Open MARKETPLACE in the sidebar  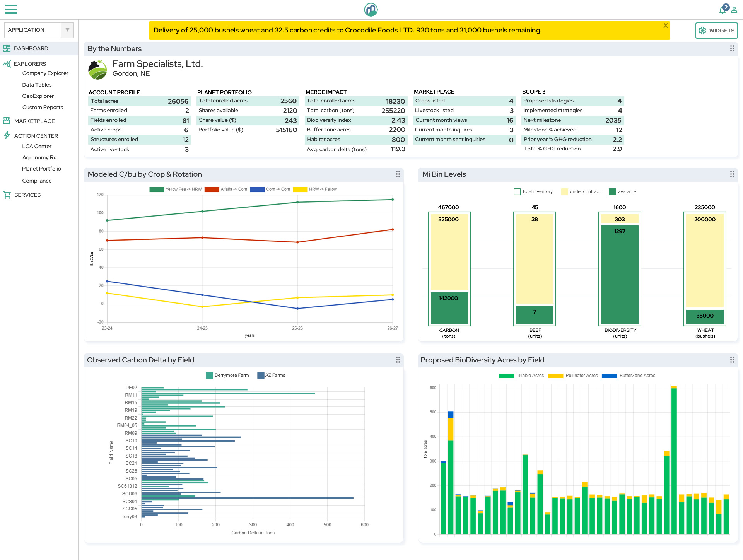tap(34, 121)
